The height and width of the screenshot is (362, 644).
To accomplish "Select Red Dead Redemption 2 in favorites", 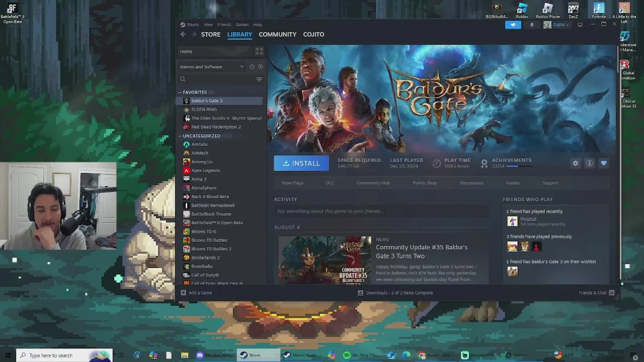I will 219,127.
